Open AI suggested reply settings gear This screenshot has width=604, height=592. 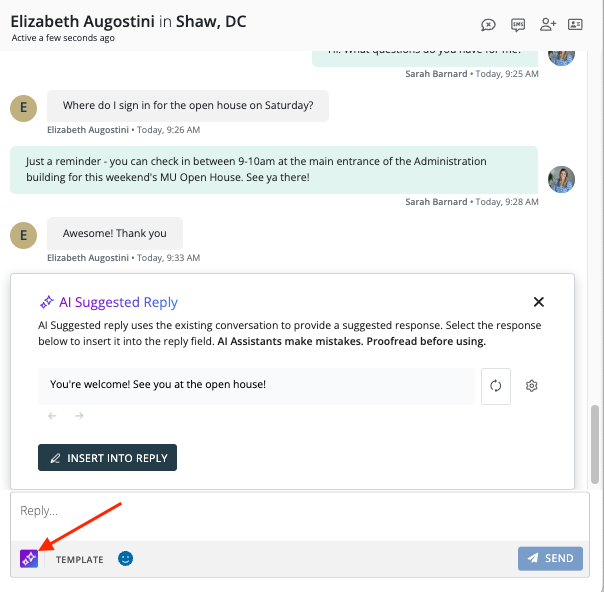(x=532, y=386)
